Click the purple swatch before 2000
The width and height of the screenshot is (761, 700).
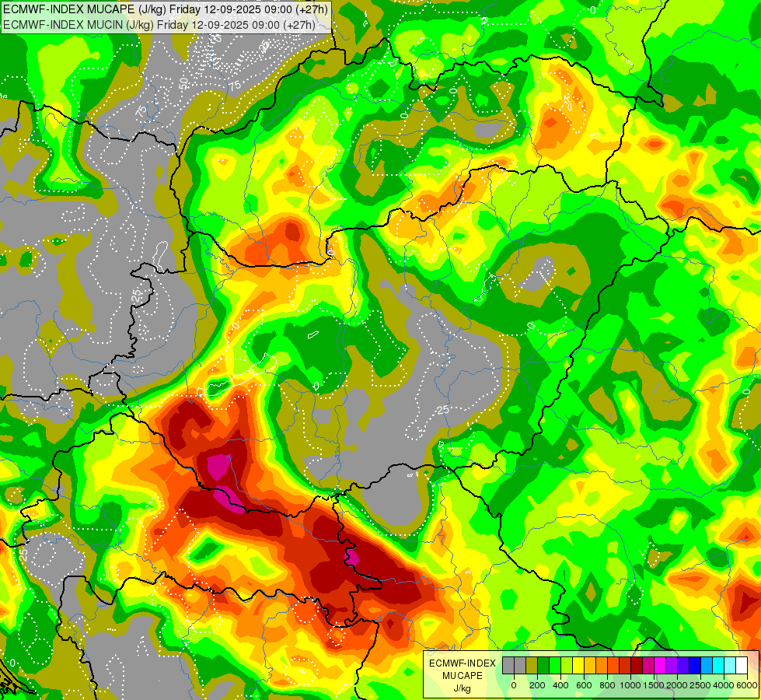[x=672, y=665]
